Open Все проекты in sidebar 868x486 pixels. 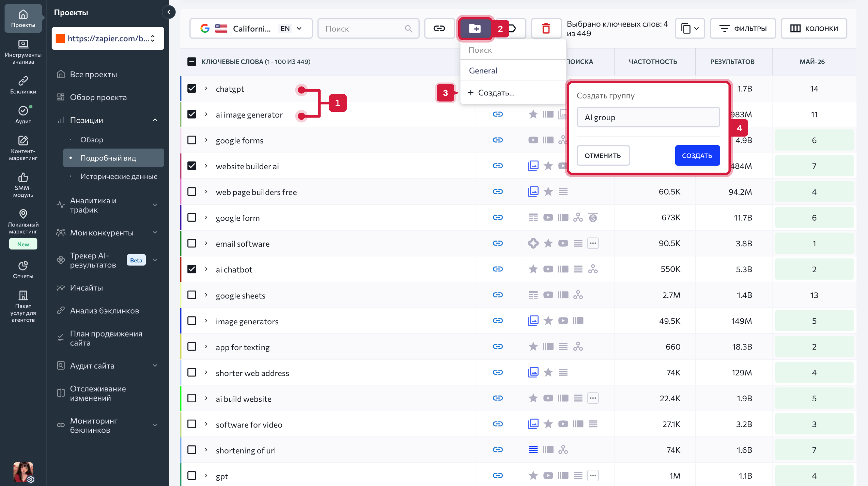pos(93,74)
